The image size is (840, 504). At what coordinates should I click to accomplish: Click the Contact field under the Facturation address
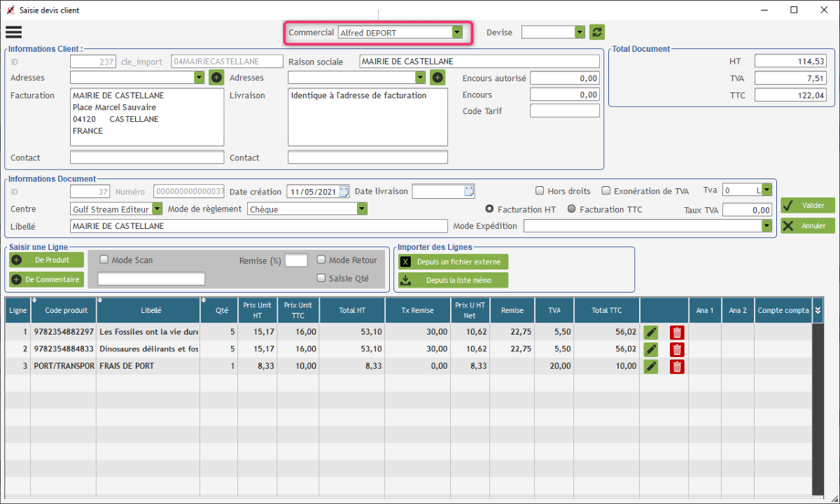(147, 157)
